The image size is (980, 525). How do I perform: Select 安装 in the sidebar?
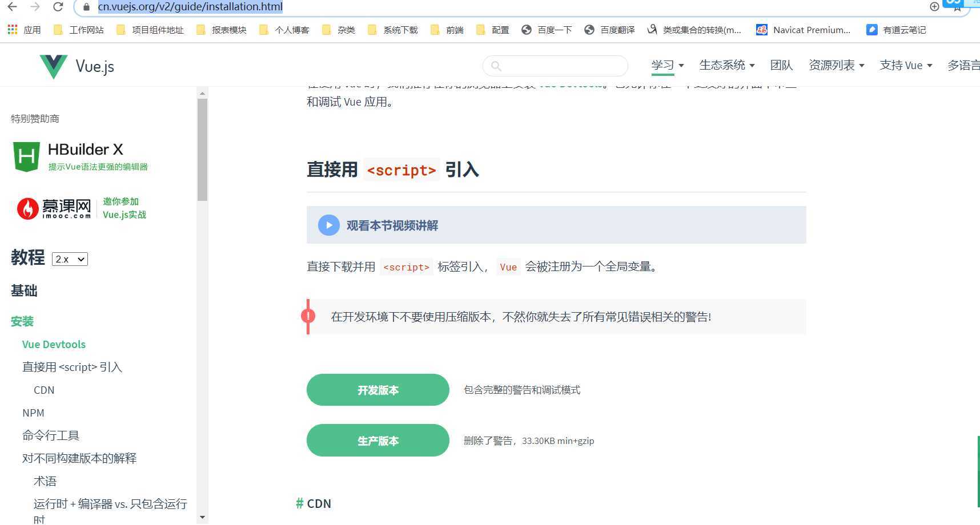(x=22, y=321)
